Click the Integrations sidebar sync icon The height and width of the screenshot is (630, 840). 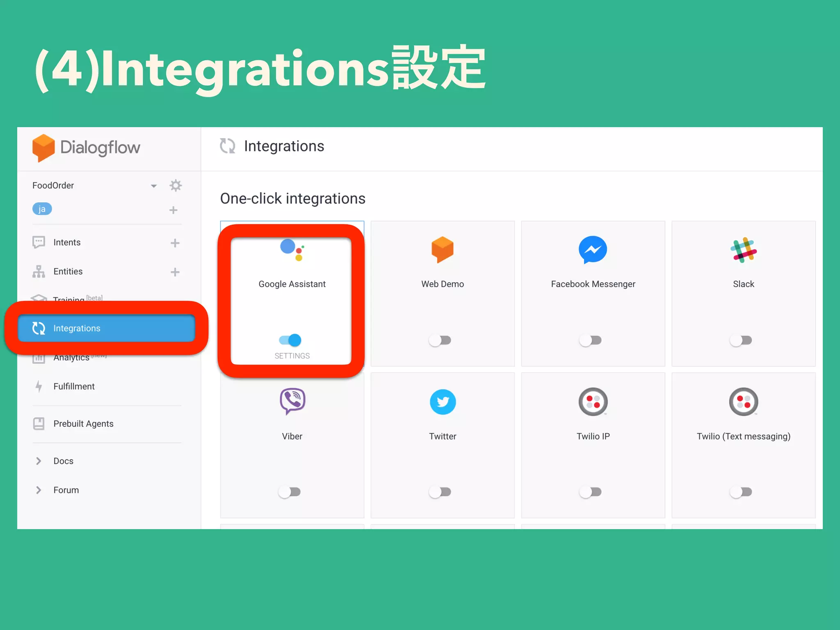point(39,328)
